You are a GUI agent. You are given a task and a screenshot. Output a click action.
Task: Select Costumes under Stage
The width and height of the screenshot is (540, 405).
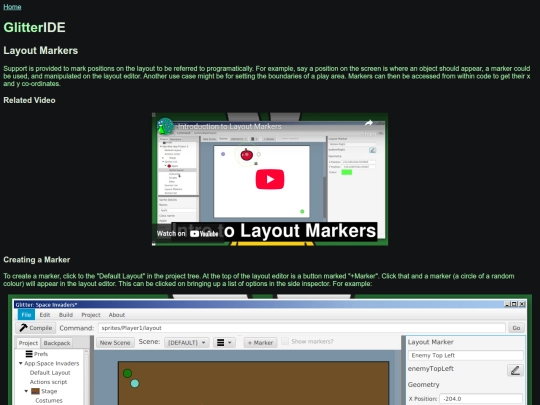coord(49,401)
